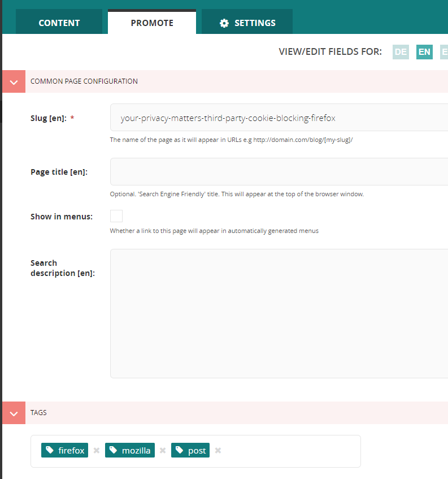
Task: Click the 'Page title [en]:' label
Action: point(59,172)
